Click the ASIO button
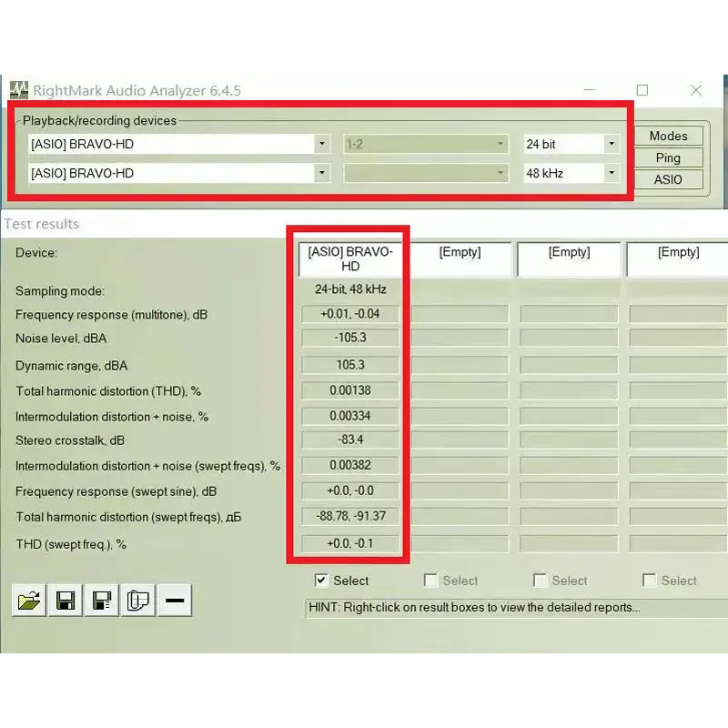Image resolution: width=728 pixels, height=728 pixels. 668,179
